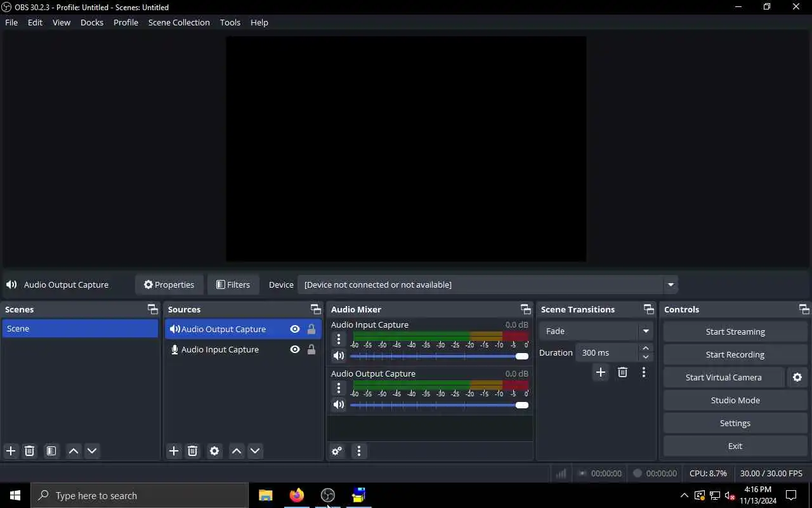Pop out the Scenes dock

click(x=153, y=309)
